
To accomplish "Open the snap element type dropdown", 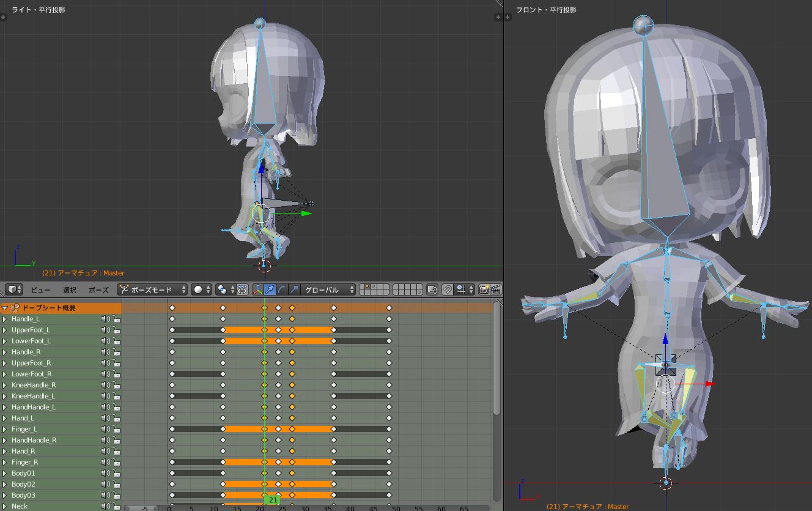I will click(x=465, y=289).
